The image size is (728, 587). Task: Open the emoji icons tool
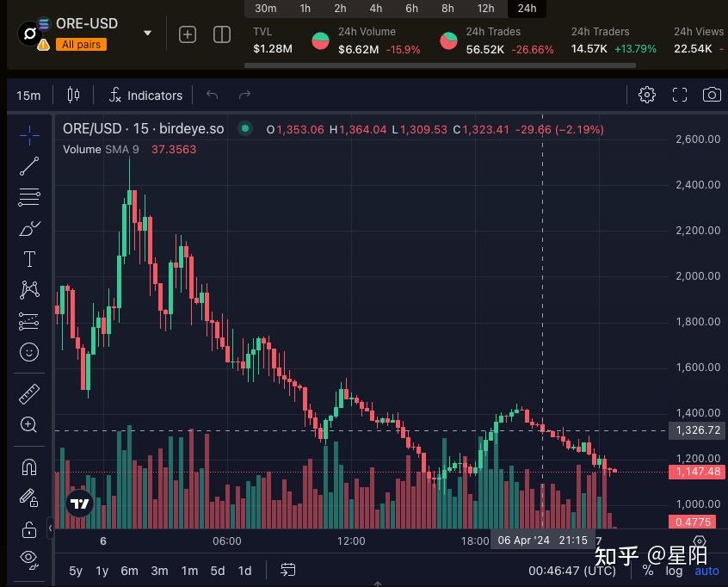(29, 352)
